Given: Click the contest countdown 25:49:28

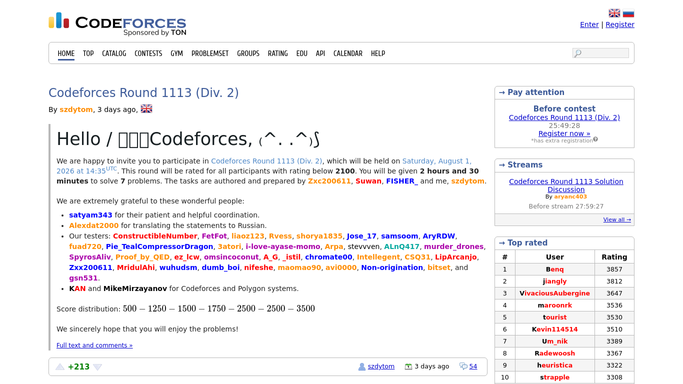Looking at the screenshot, I should (564, 125).
